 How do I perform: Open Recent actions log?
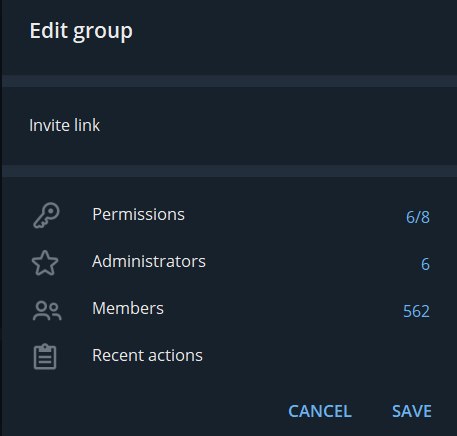coord(229,356)
